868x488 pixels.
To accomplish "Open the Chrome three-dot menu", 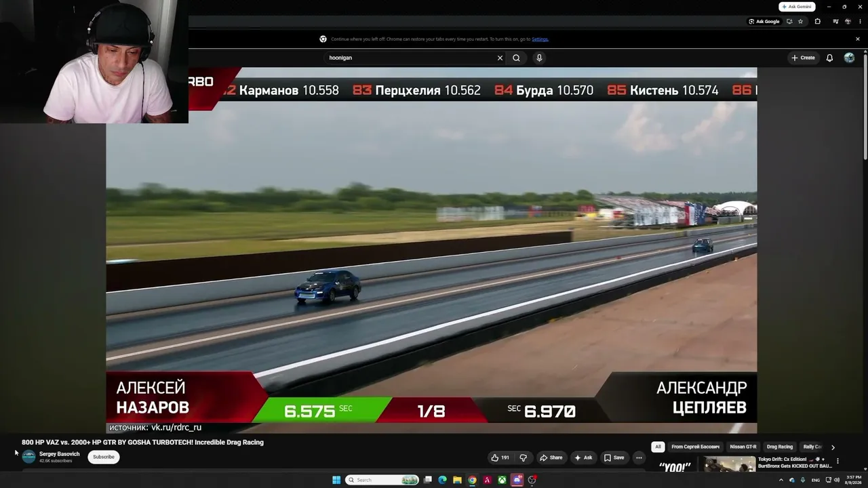I will pos(859,22).
